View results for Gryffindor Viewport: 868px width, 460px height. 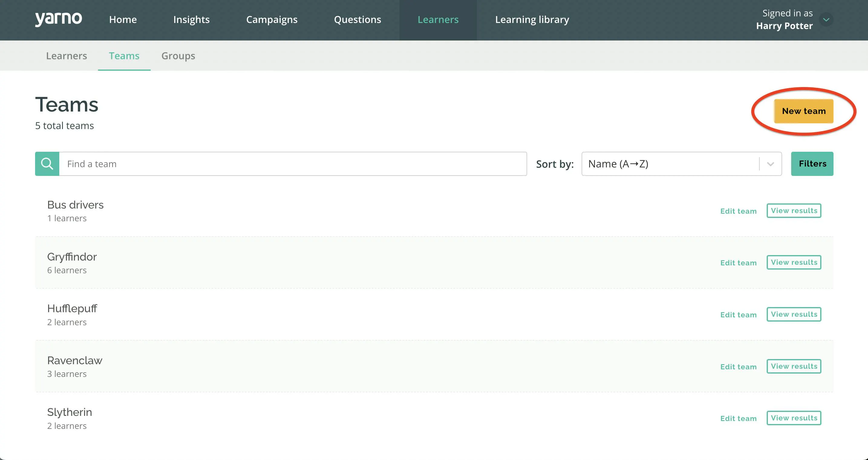[794, 262]
